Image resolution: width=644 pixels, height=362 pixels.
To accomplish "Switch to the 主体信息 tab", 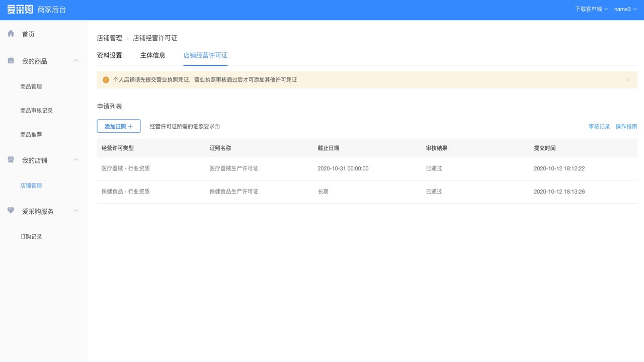I will point(153,55).
